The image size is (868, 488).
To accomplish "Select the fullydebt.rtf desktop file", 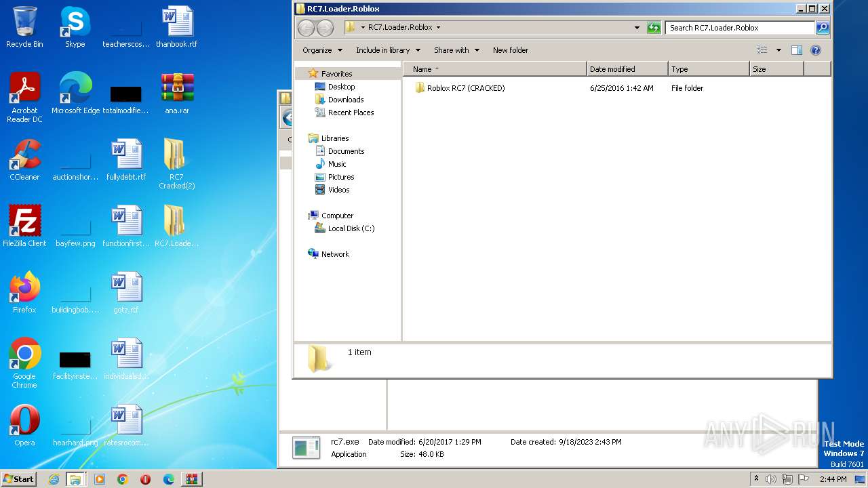I will (x=126, y=160).
